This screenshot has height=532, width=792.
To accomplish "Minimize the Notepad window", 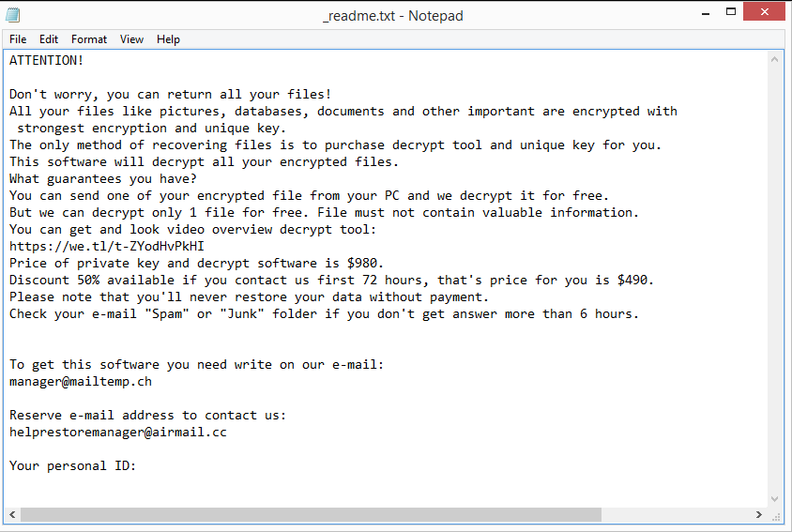I will tap(706, 12).
